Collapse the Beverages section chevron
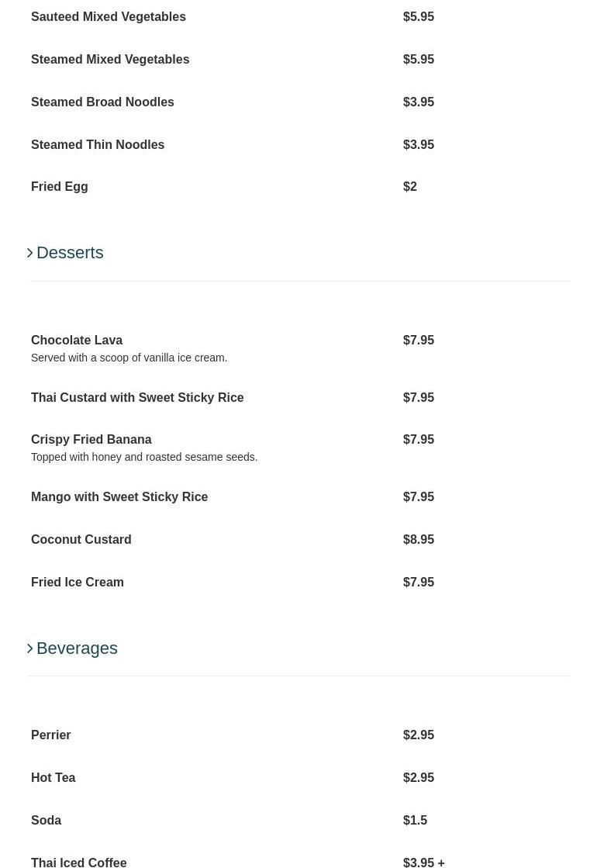 pyautogui.click(x=30, y=648)
